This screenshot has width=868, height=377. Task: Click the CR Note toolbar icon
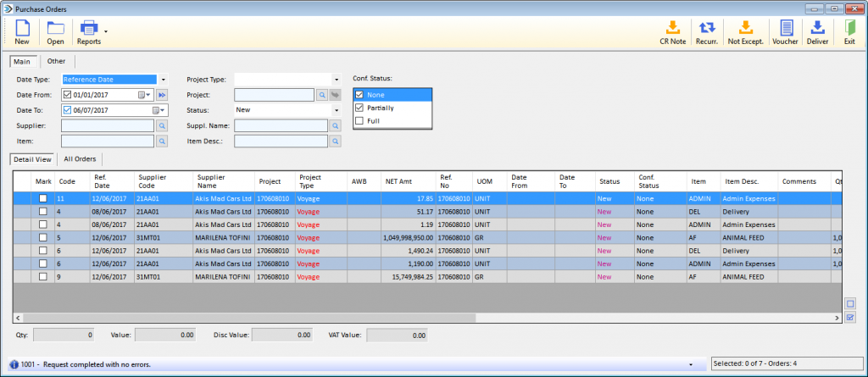point(672,28)
